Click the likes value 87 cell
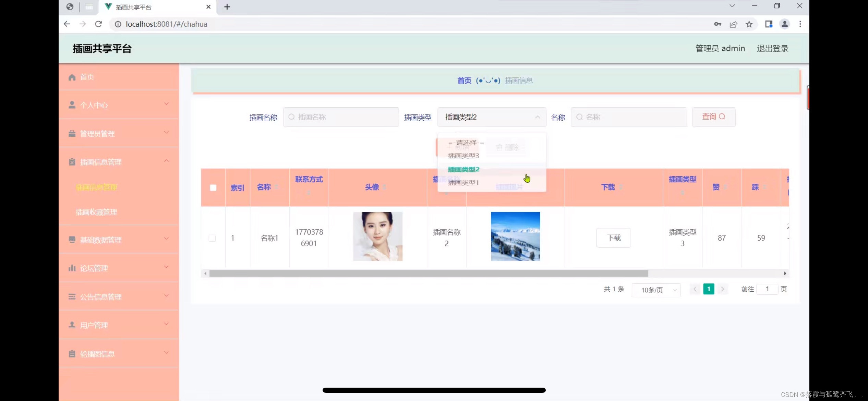The height and width of the screenshot is (401, 868). [x=722, y=238]
